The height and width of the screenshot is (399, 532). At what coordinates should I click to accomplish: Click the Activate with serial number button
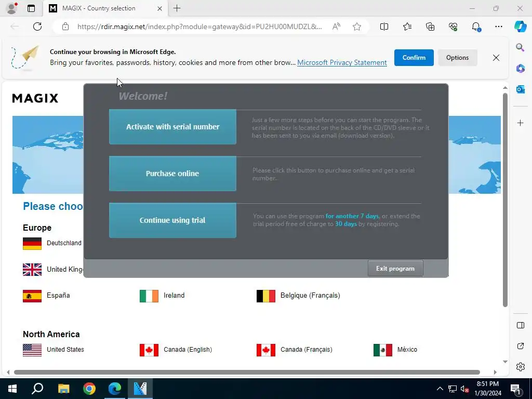click(172, 127)
